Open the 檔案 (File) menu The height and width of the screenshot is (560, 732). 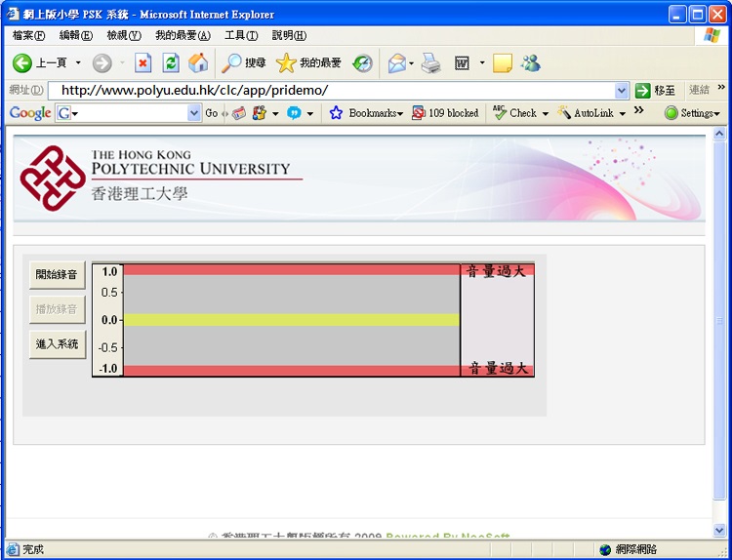(28, 36)
